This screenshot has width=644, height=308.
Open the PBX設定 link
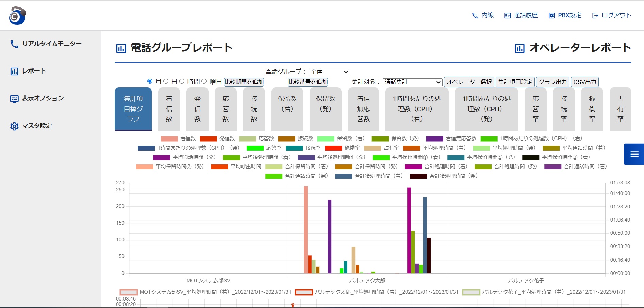click(569, 15)
